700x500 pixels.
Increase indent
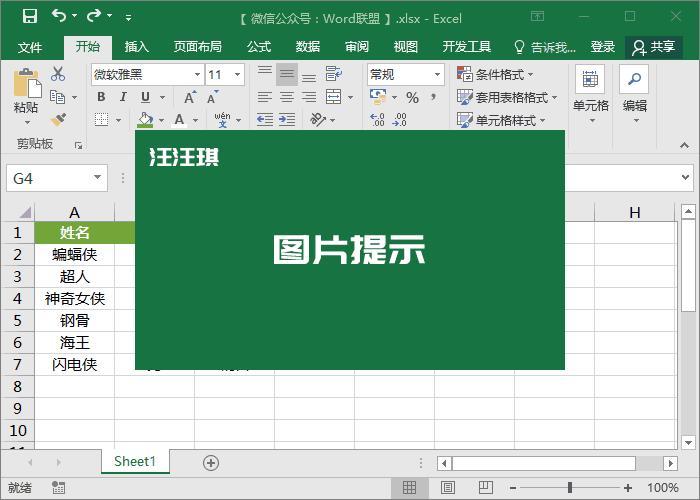287,120
